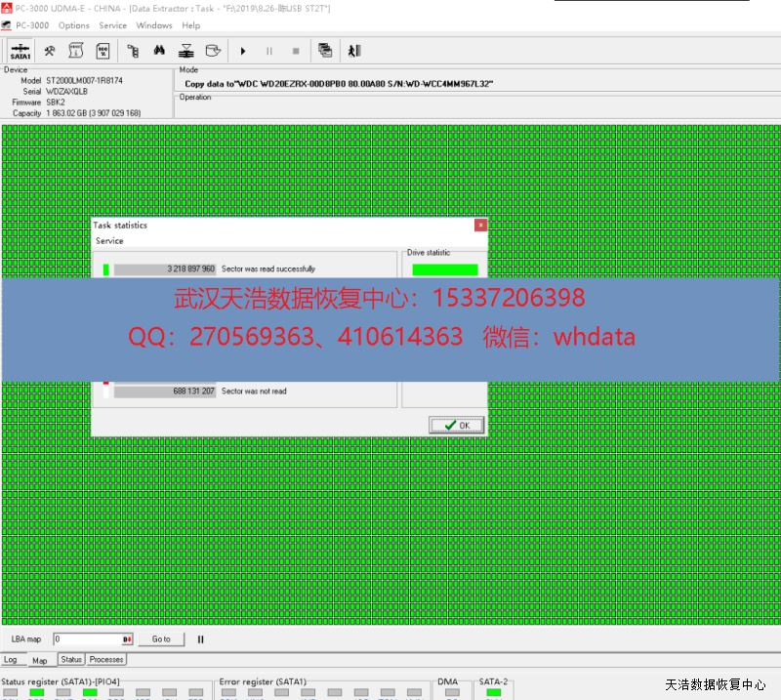This screenshot has width=781, height=700.
Task: Open the Service menu
Action: 112,25
